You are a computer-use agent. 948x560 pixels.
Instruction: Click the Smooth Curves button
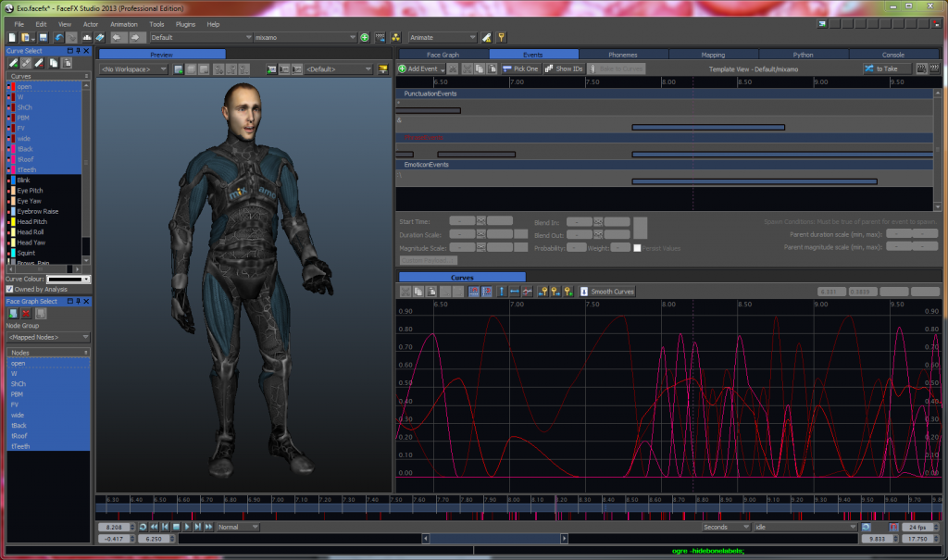coord(607,292)
